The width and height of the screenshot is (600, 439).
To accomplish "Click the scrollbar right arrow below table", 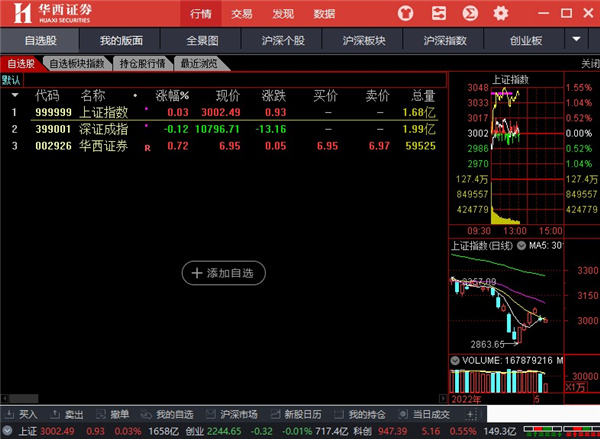I will point(443,398).
